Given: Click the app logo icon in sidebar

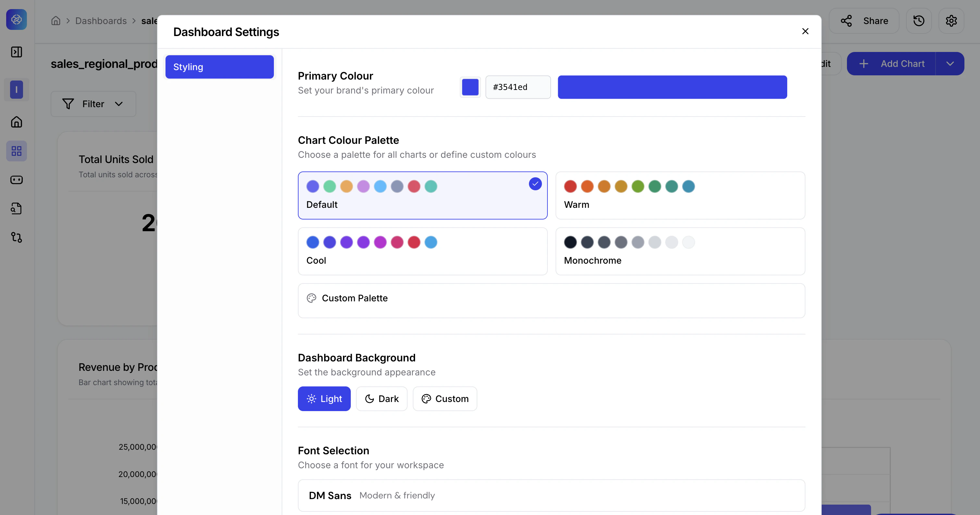Looking at the screenshot, I should pos(16,19).
